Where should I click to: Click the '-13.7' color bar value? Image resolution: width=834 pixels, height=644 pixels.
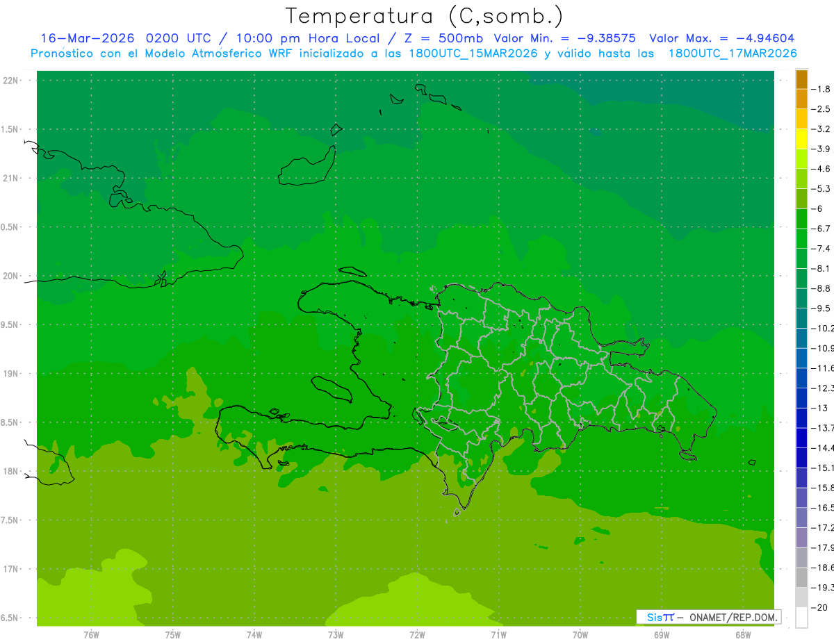822,427
